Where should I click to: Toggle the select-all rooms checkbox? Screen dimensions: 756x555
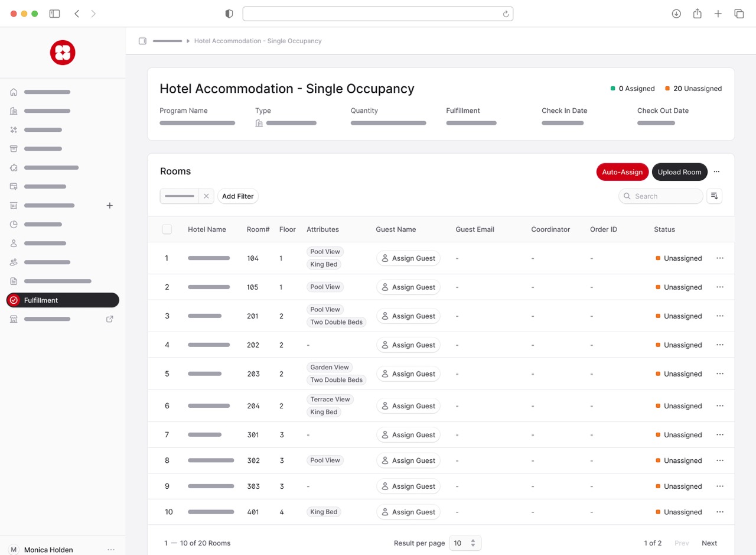(167, 229)
